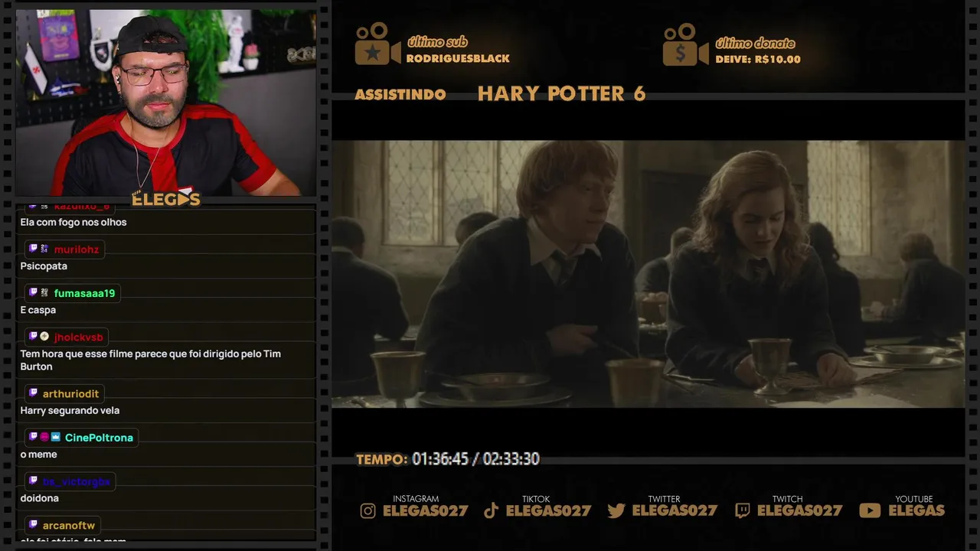Click the Twitch badge next to jholckvsb
The image size is (980, 551).
(33, 337)
